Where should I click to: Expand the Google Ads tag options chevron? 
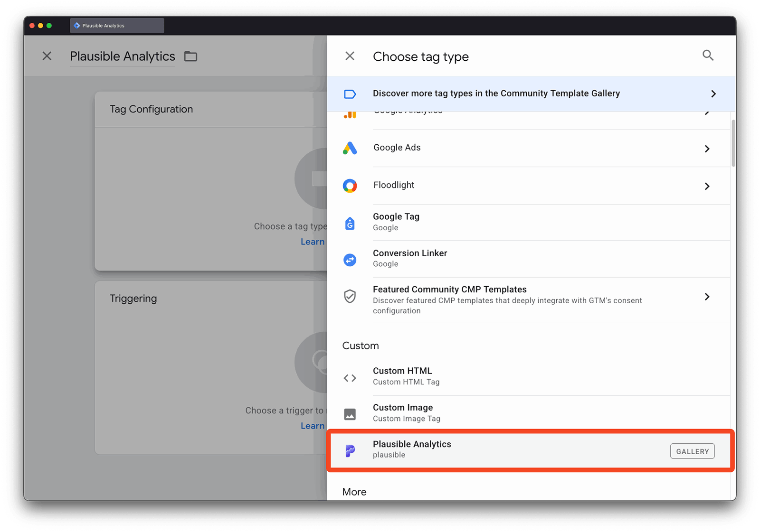[x=707, y=149]
